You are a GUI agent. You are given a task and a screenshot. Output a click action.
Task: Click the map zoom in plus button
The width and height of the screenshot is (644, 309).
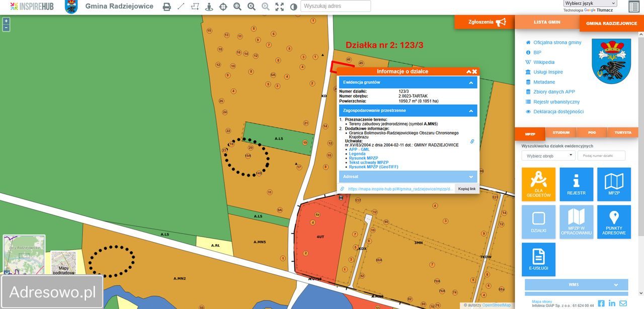coord(6,21)
